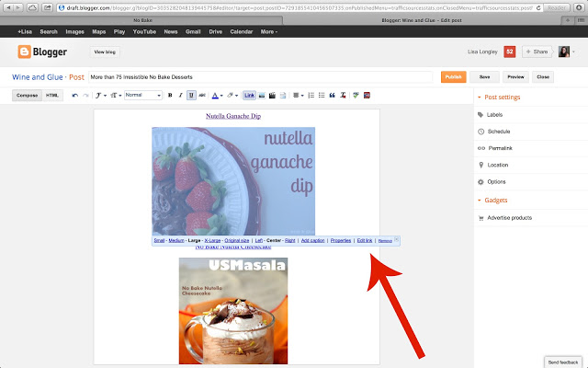The height and width of the screenshot is (368, 588).
Task: Undo the last edit in the toolbar
Action: pyautogui.click(x=75, y=96)
